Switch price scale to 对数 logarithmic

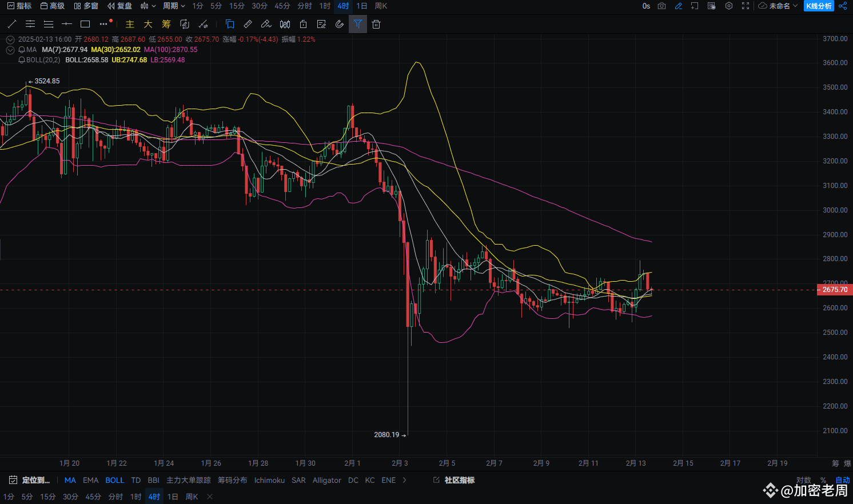click(x=804, y=480)
